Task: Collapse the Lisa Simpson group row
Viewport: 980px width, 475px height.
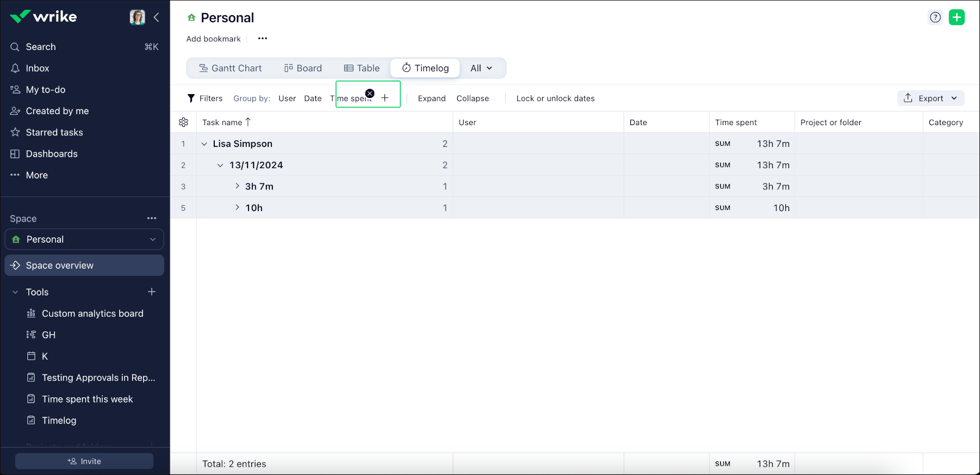Action: click(x=204, y=144)
